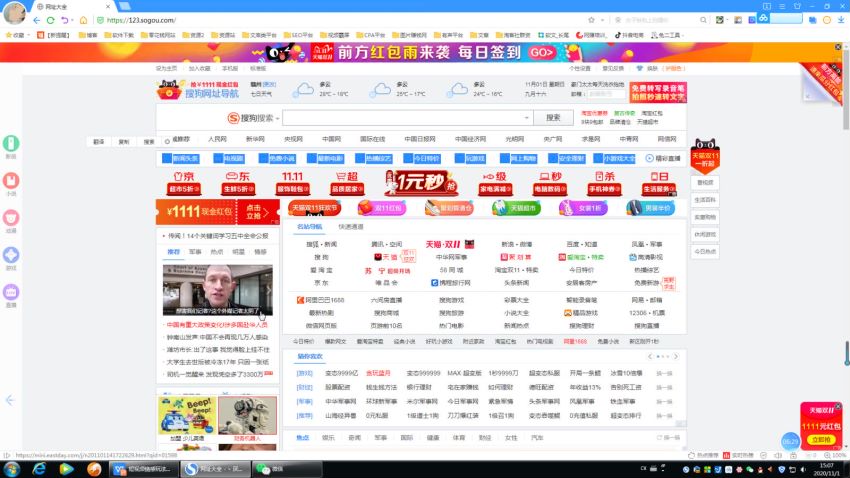
Task: Switch to the 名站导航 tab
Action: click(310, 227)
